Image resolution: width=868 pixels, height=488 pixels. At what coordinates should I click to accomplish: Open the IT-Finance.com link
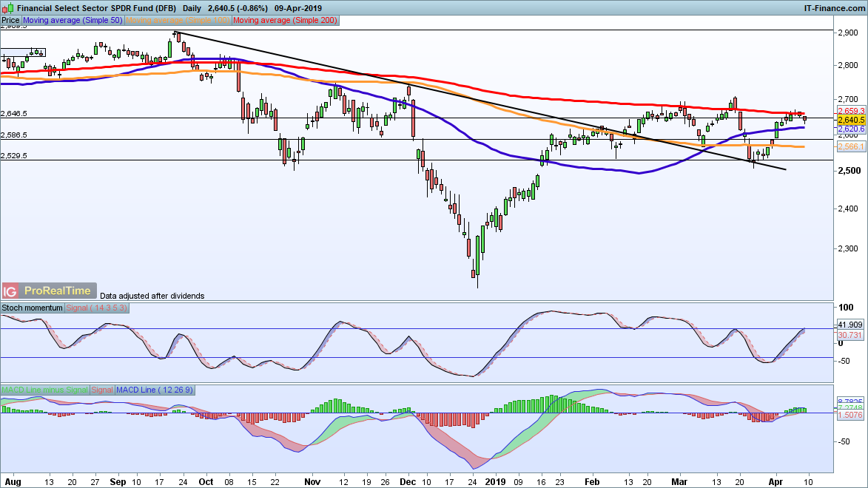tap(834, 8)
